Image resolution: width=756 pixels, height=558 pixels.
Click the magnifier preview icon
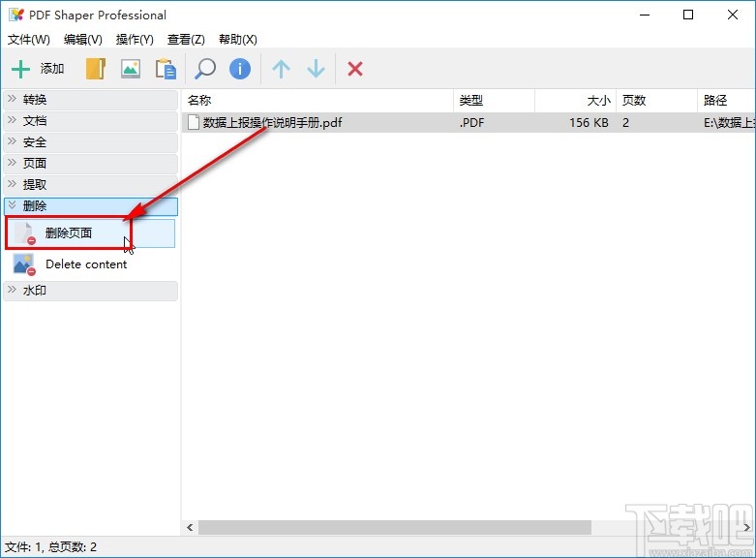(204, 69)
